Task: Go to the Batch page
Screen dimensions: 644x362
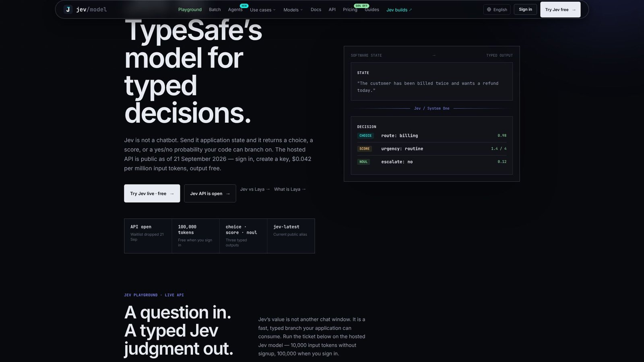Action: [x=215, y=10]
